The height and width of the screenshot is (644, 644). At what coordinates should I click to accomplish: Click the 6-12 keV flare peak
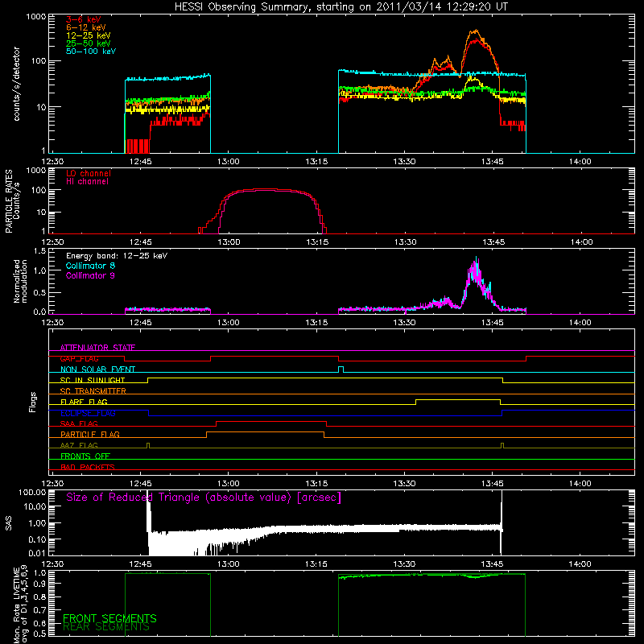pos(476,31)
